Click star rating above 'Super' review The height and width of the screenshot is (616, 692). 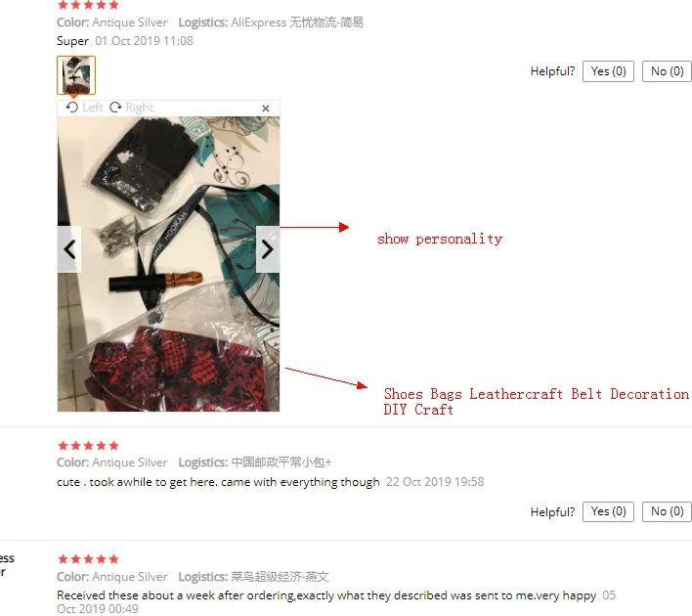tap(88, 5)
